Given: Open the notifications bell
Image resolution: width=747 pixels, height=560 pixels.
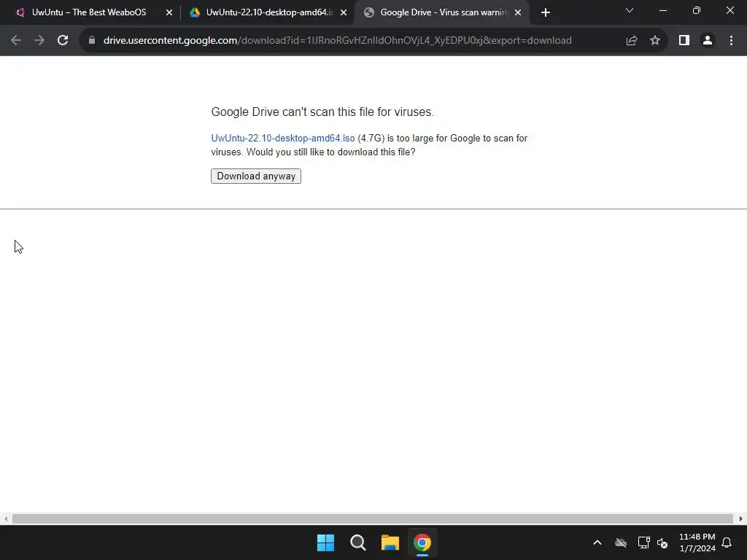Looking at the screenshot, I should 727,542.
